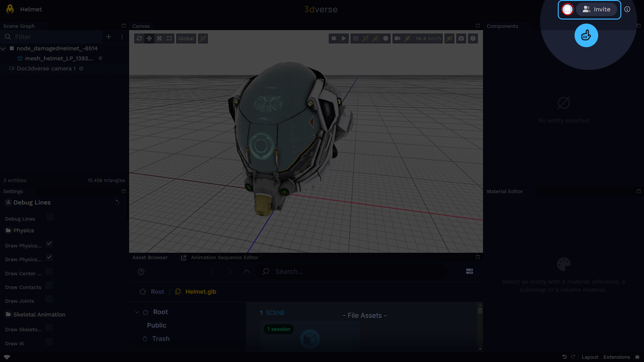The image size is (644, 362).
Task: Take a screenshot with the camera icon
Action: tap(461, 39)
